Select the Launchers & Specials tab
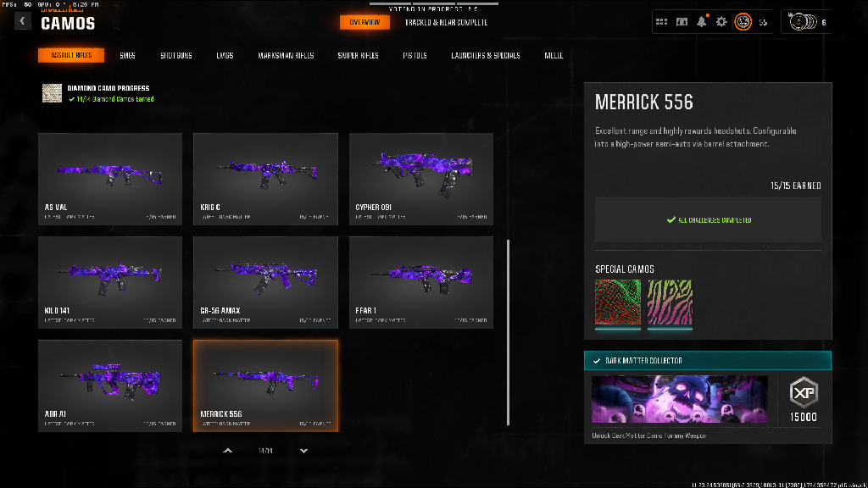868x488 pixels. (486, 56)
